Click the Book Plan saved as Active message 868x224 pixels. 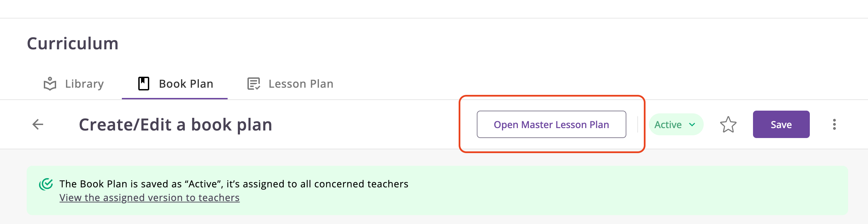click(233, 184)
